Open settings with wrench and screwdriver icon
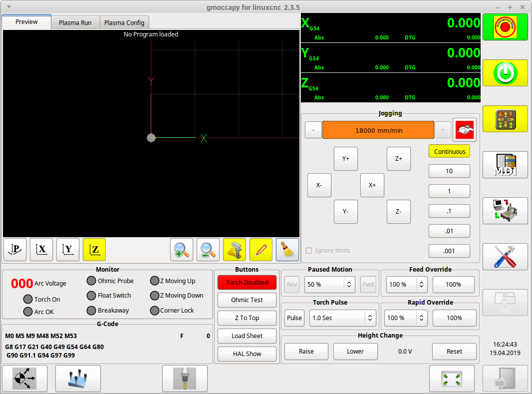This screenshot has height=394, width=532. [505, 257]
